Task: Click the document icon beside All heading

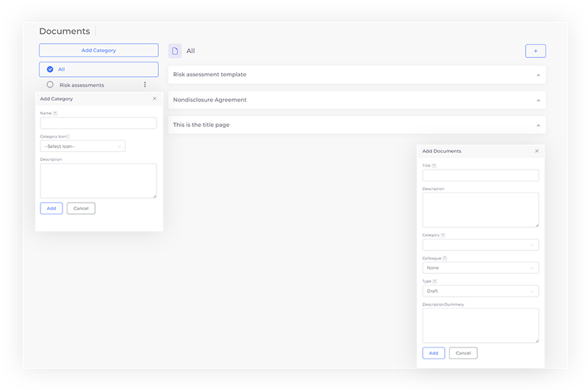Action: [175, 51]
